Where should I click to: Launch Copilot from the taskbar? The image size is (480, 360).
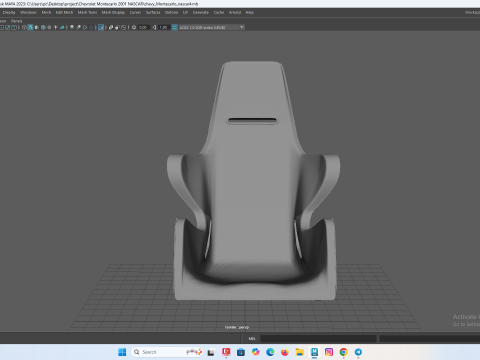point(256,352)
